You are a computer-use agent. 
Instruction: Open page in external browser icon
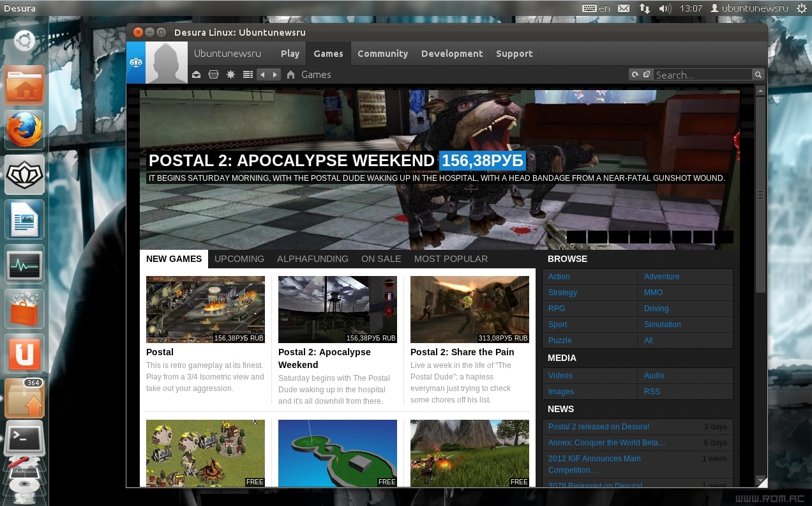tap(647, 75)
